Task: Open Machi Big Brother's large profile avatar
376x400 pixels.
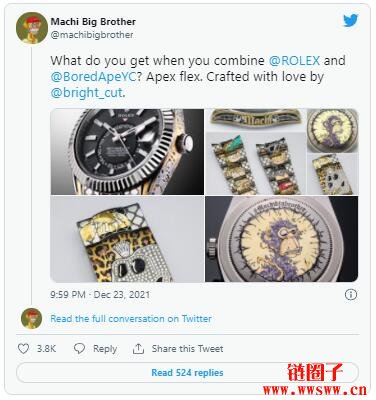Action: point(32,28)
